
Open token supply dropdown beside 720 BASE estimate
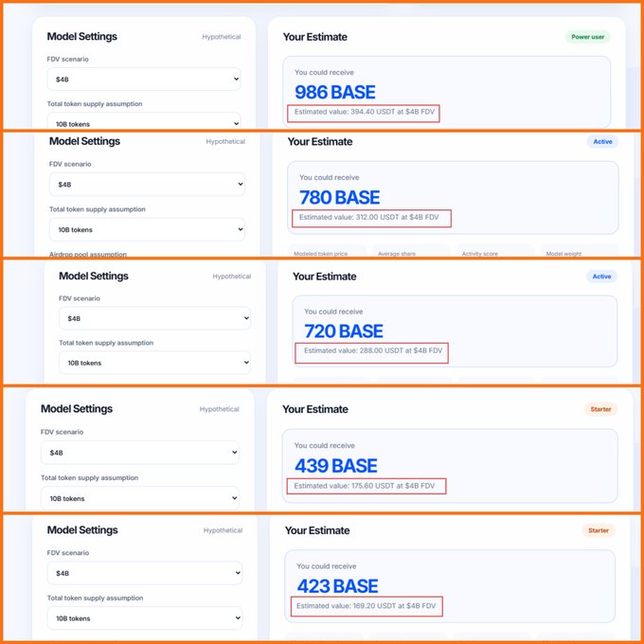tap(154, 363)
